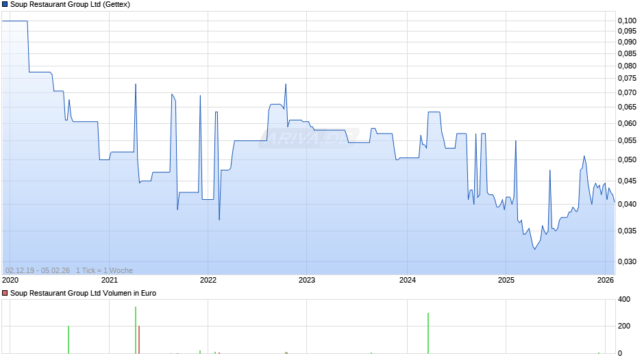Click the red legend square for Volumen
The image size is (644, 360).
click(x=5, y=293)
